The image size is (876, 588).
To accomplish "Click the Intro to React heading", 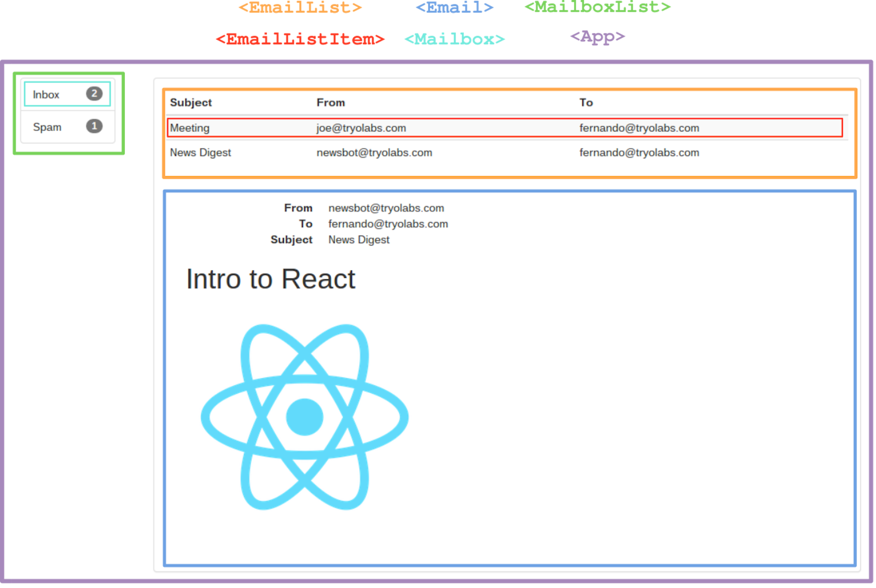I will (x=270, y=279).
